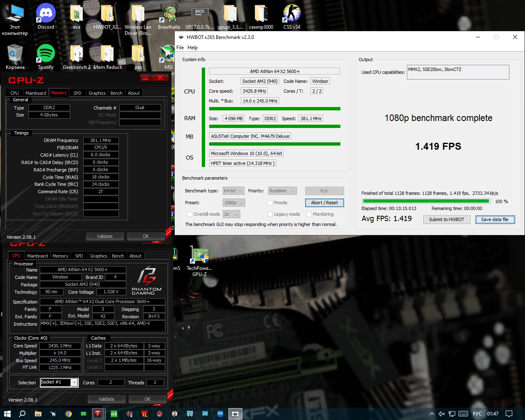Open the семпр3000 folder icon

[261, 16]
